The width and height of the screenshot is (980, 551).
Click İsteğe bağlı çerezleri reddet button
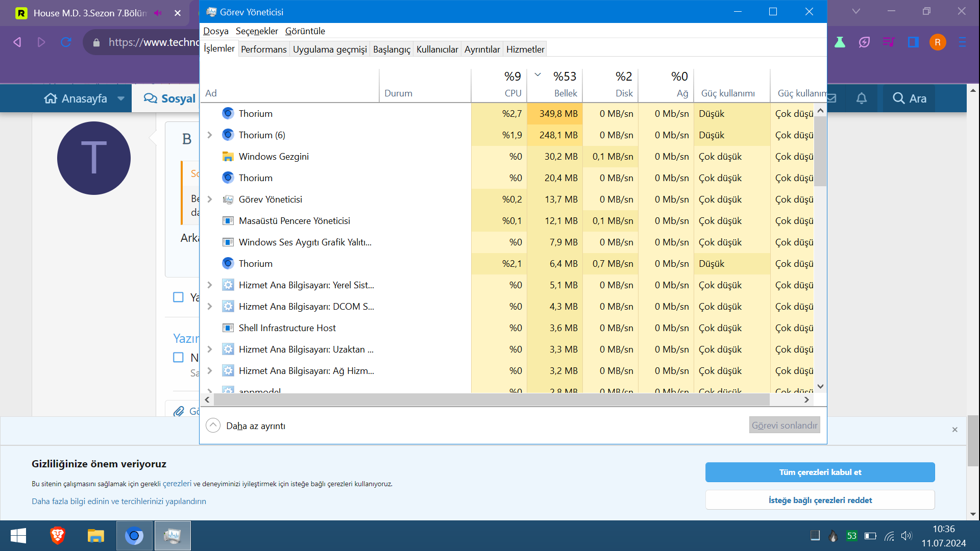coord(820,500)
